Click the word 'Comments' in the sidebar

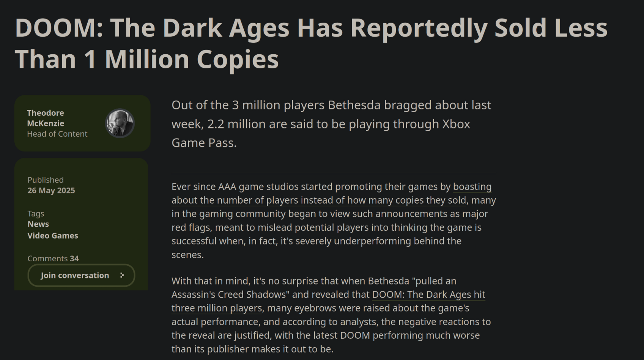click(x=47, y=258)
